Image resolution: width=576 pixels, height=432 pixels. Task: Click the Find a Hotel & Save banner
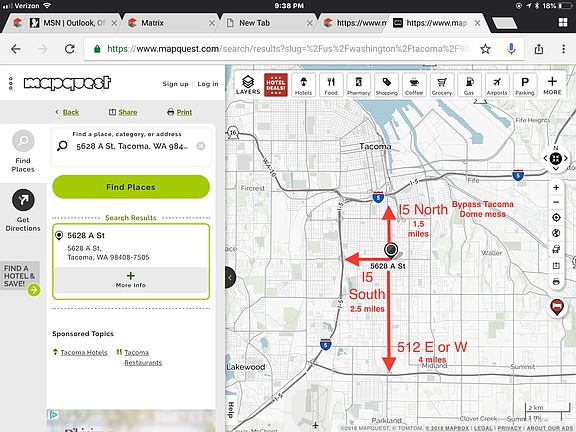click(20, 278)
